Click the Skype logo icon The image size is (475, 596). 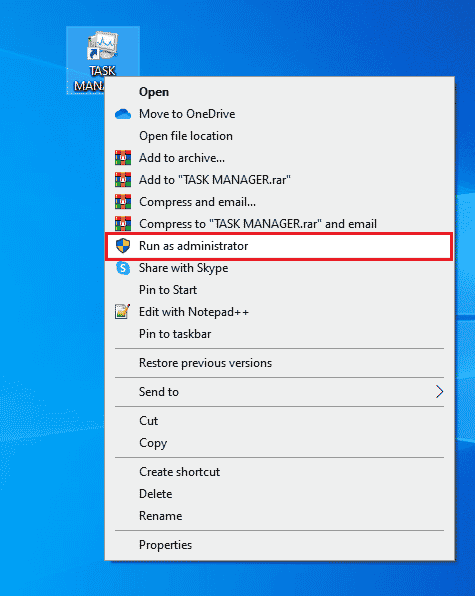(123, 268)
